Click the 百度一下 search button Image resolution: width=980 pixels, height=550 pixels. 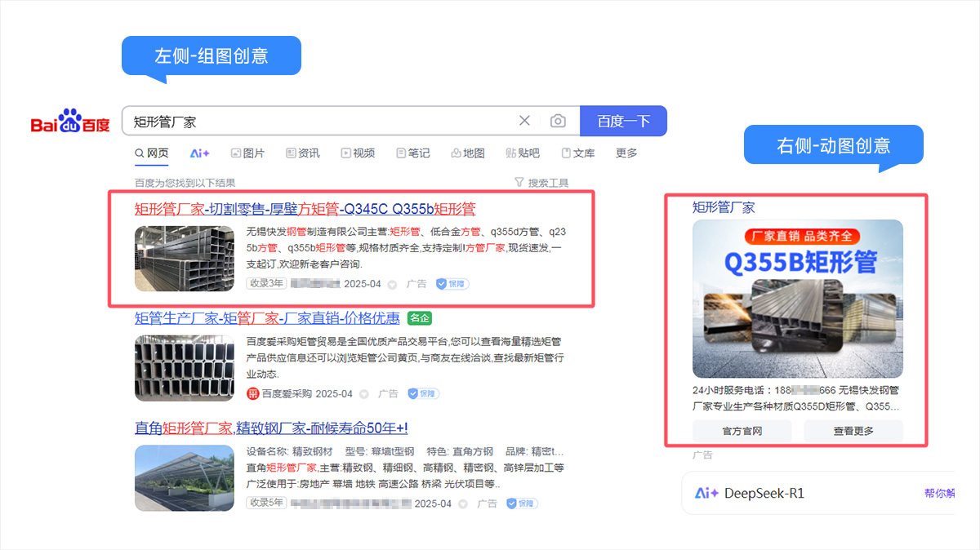[623, 121]
